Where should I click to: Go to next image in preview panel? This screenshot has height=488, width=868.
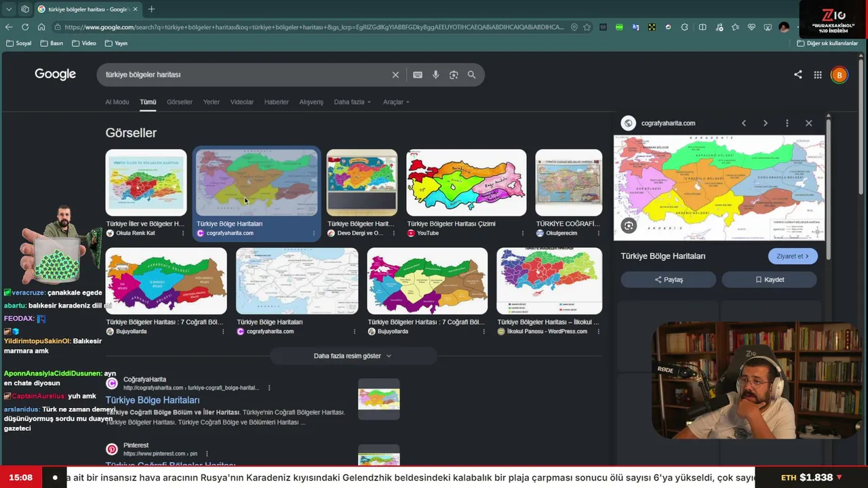766,123
